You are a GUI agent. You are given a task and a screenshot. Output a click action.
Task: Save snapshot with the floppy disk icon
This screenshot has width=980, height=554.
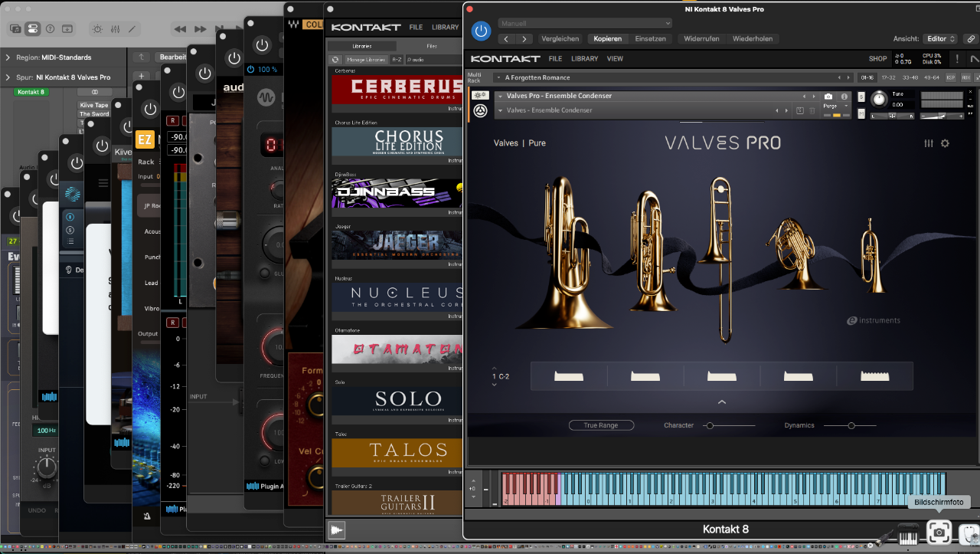[x=800, y=110]
